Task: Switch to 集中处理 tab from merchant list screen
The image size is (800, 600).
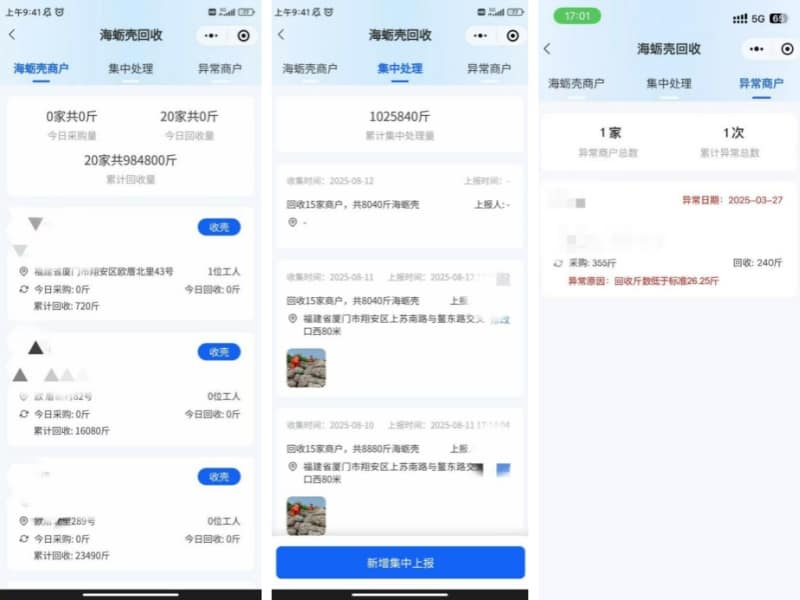Action: tap(130, 69)
